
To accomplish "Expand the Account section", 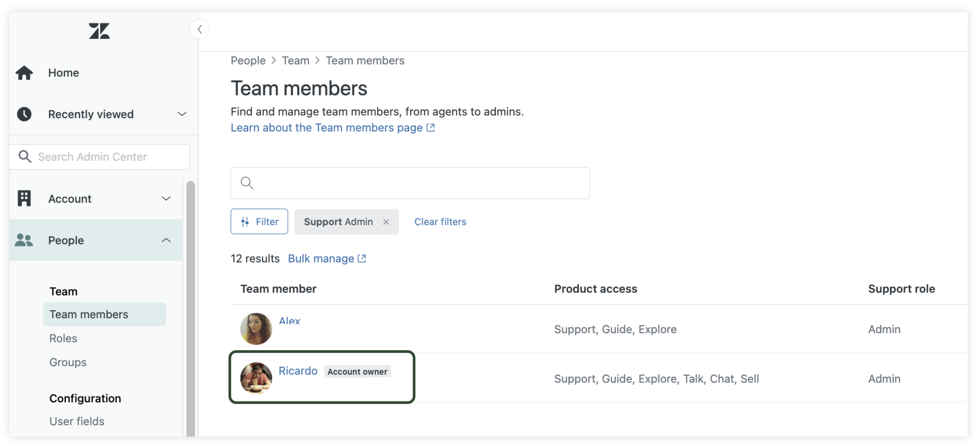I will (166, 199).
